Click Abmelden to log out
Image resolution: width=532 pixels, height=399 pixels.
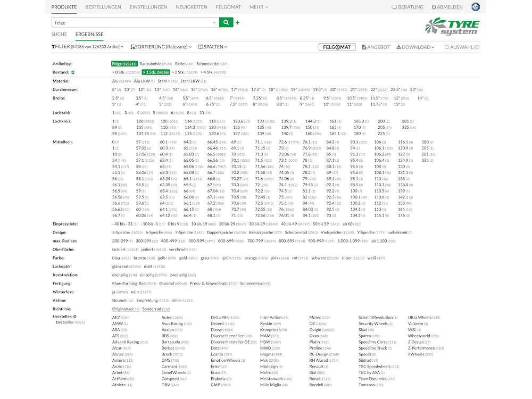tap(447, 7)
